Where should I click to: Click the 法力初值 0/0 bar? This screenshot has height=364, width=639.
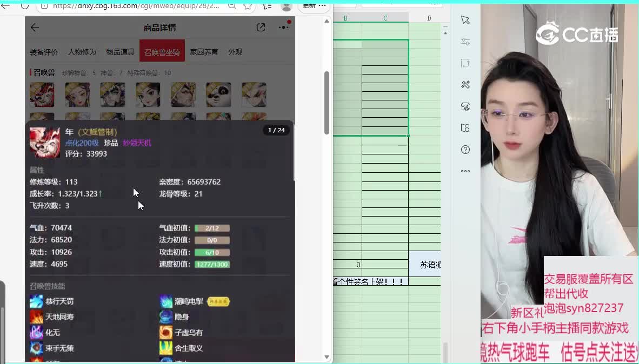[x=212, y=240]
